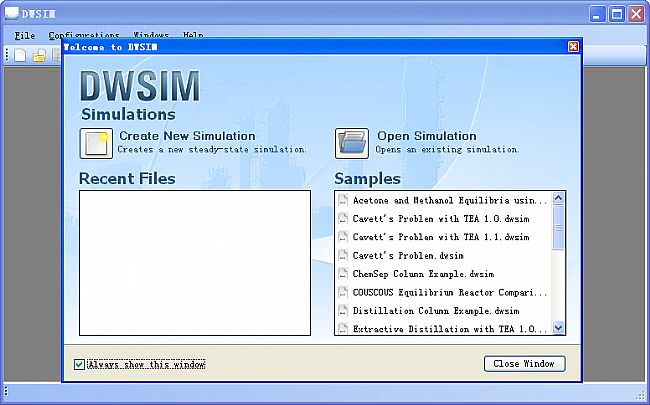This screenshot has width=650, height=405.
Task: Click file icon beside Extractive Distillation sample
Action: pyautogui.click(x=343, y=328)
